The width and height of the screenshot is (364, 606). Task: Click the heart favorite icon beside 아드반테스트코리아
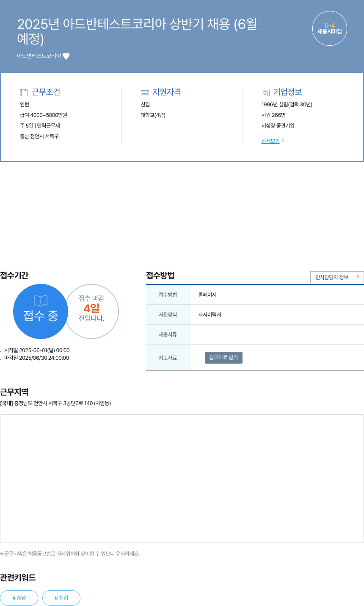(66, 56)
